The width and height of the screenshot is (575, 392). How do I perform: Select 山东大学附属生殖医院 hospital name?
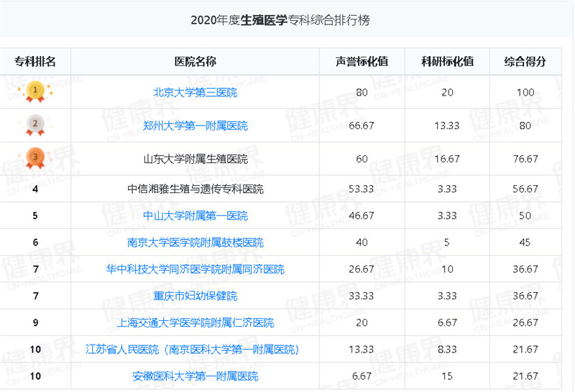click(x=195, y=159)
